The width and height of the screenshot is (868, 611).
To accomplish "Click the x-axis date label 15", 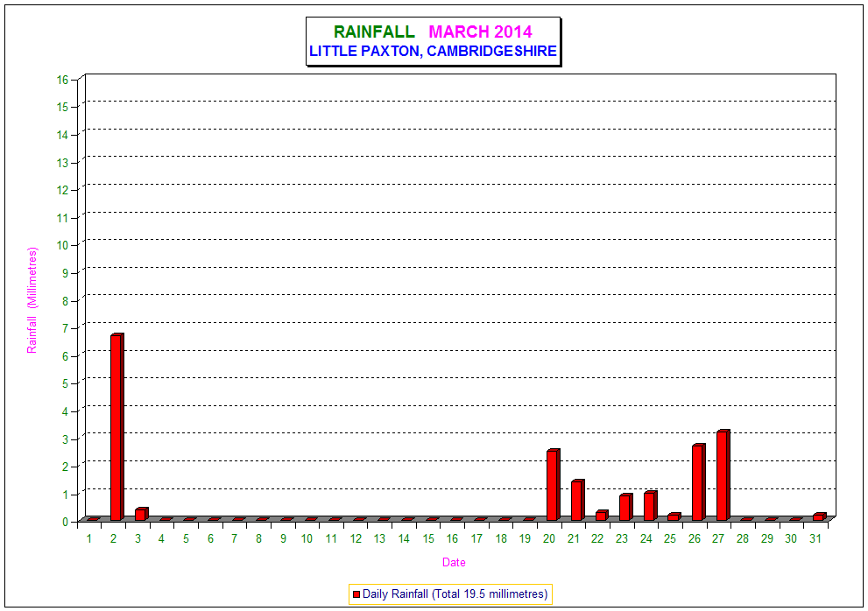I will (428, 538).
